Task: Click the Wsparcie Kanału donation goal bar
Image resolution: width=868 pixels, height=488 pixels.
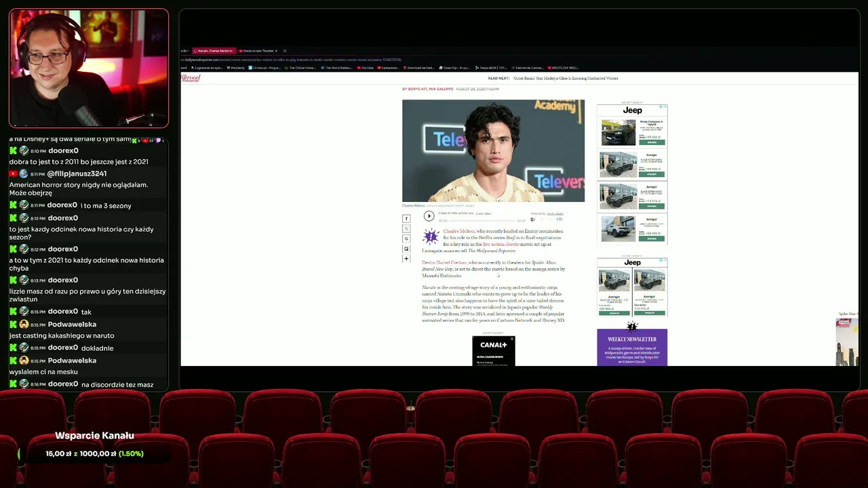Action: (94, 453)
